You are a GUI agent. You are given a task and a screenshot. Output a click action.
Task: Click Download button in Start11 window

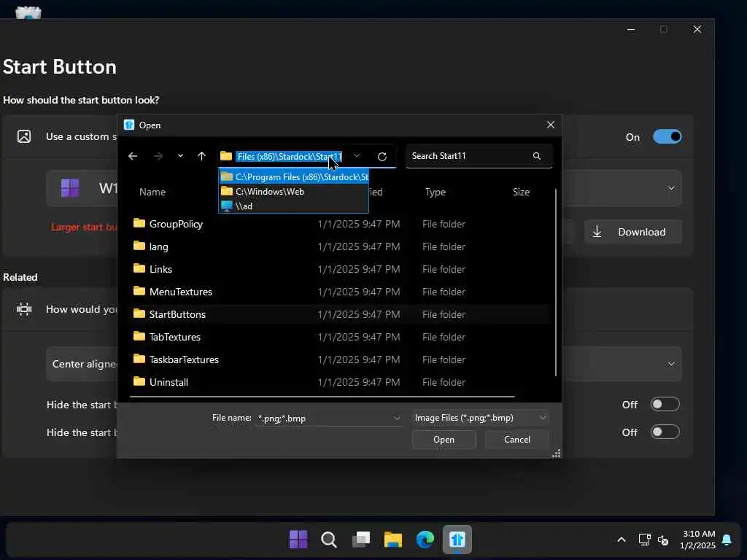pos(632,232)
